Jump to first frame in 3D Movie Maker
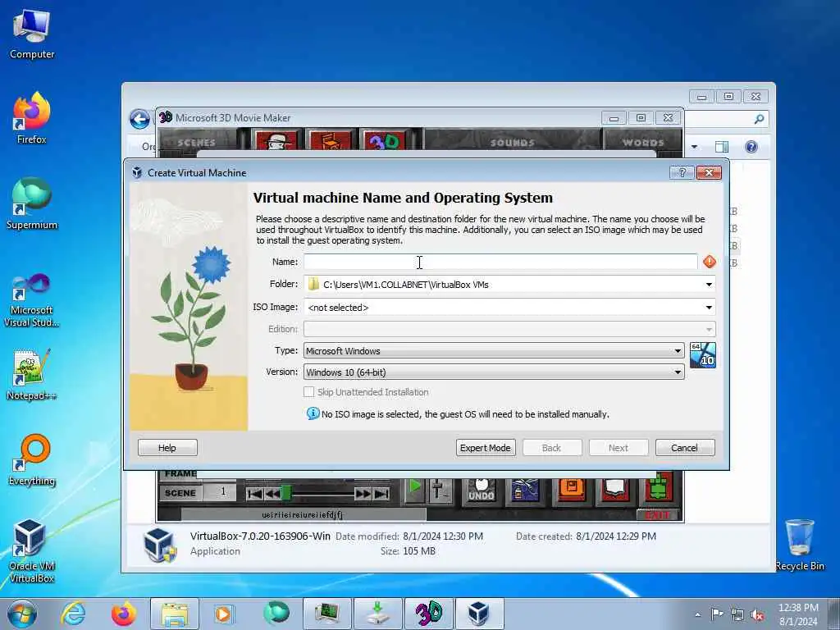 (x=254, y=494)
